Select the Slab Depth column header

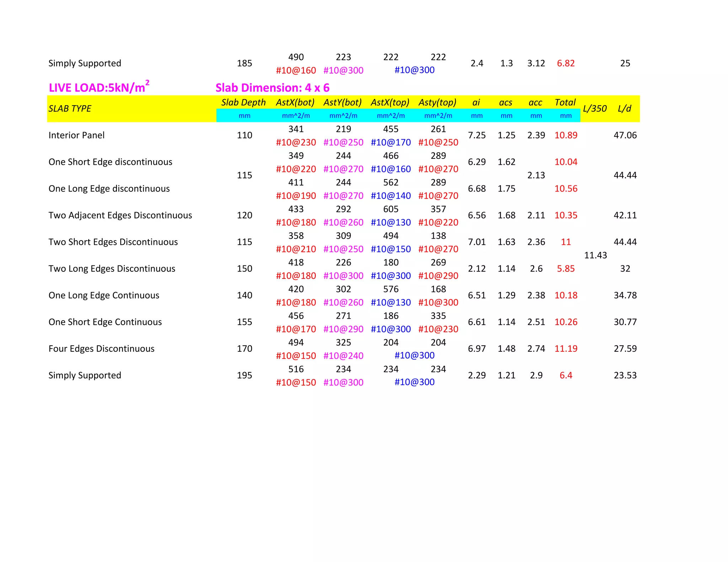243,103
